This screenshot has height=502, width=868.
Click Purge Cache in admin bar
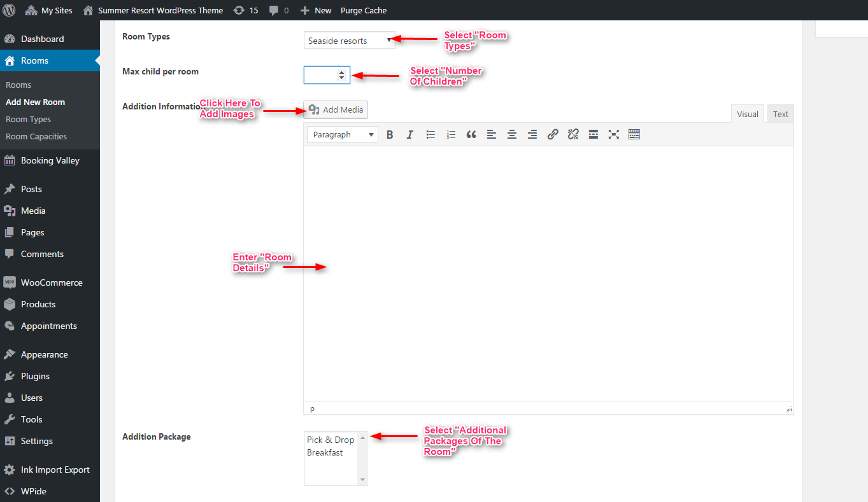(x=364, y=10)
